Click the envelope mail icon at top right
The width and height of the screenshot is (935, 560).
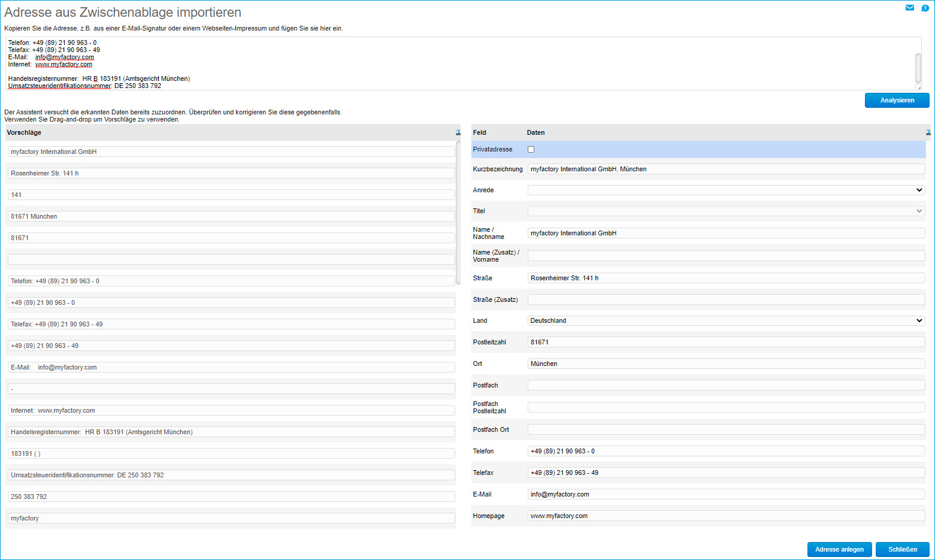tap(909, 8)
